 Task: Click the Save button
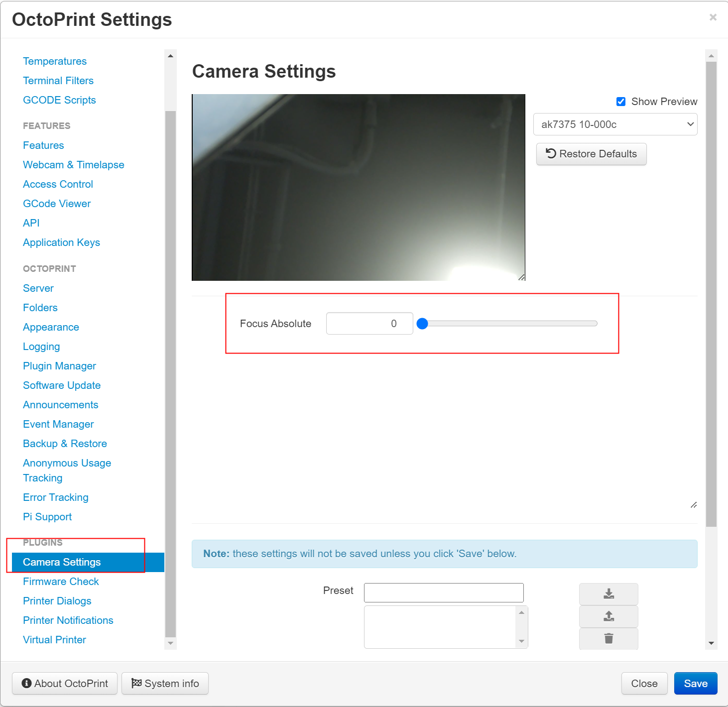click(x=696, y=684)
